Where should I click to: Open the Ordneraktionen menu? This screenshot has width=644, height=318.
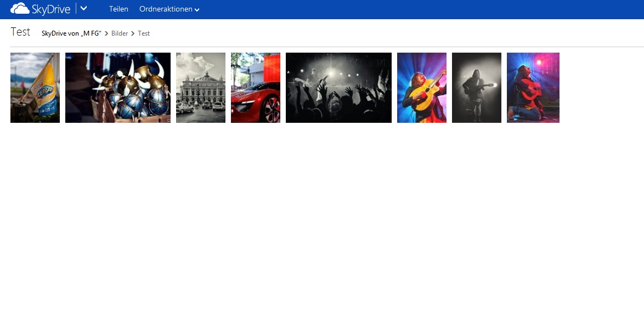click(x=166, y=9)
